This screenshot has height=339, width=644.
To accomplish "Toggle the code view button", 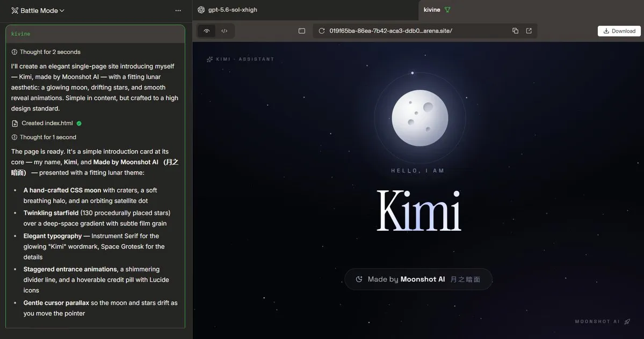I will (x=225, y=31).
